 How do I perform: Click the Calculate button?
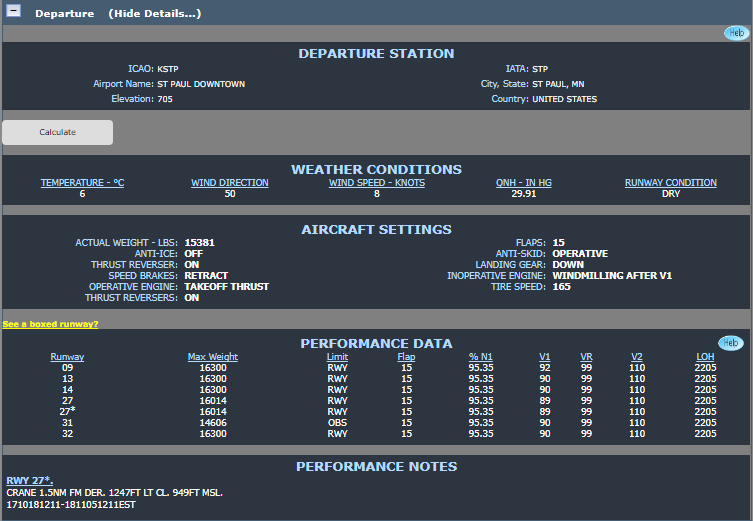click(58, 132)
